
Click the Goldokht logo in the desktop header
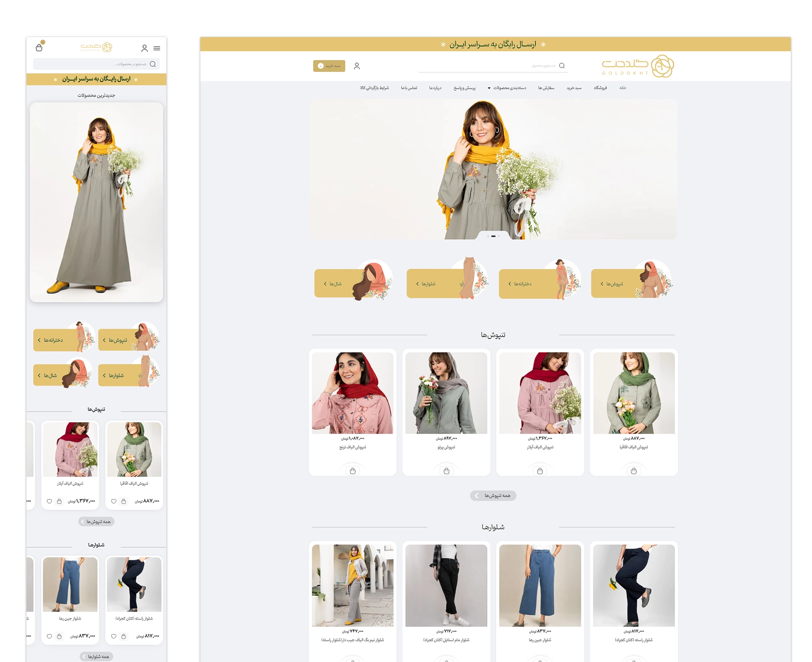[x=637, y=65]
